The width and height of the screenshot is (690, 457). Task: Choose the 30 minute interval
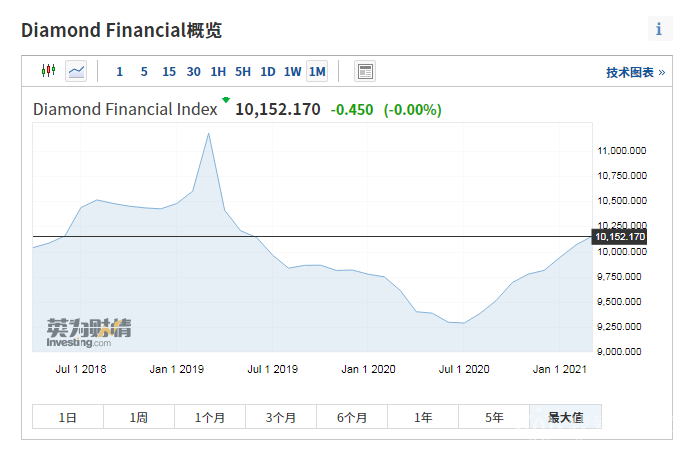point(193,71)
